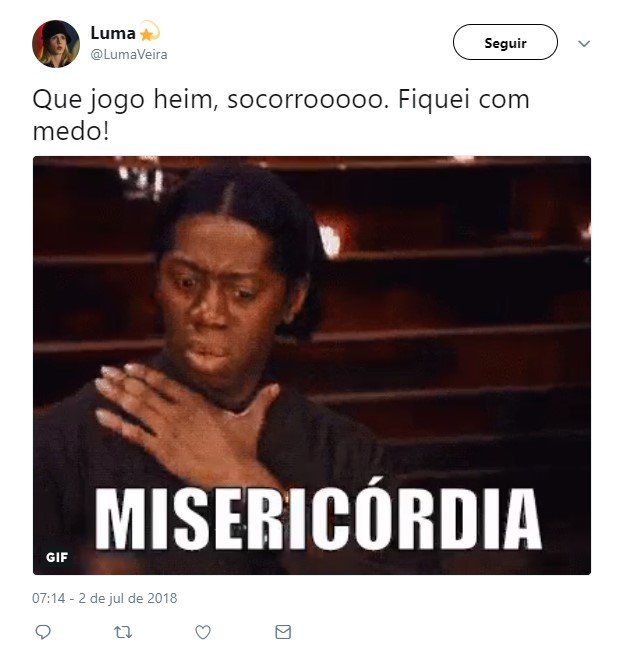
Task: Click 'socorrooooo' word in the tweet
Action: coord(305,101)
